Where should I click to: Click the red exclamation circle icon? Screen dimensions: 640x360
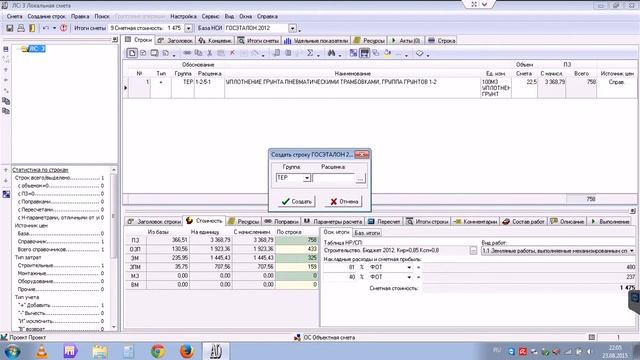point(63,28)
